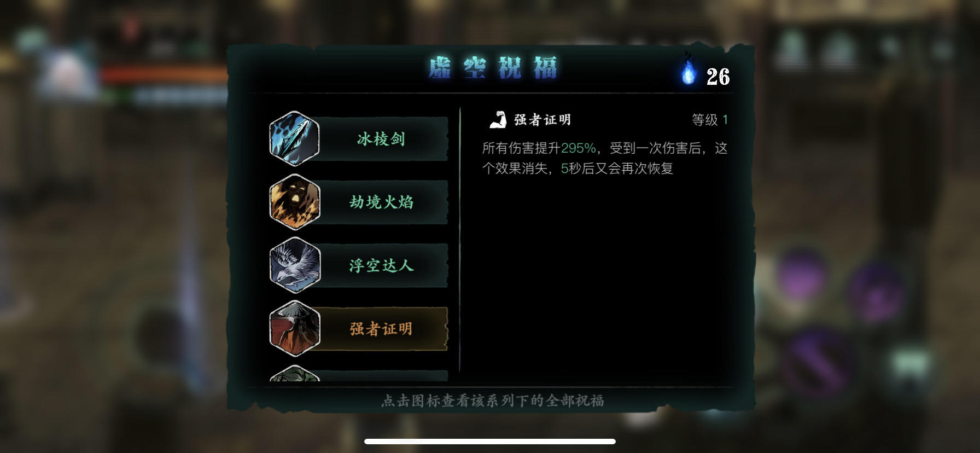Select the 浮空达人 blessing label
Viewport: 980px width, 453px height.
pos(381,265)
